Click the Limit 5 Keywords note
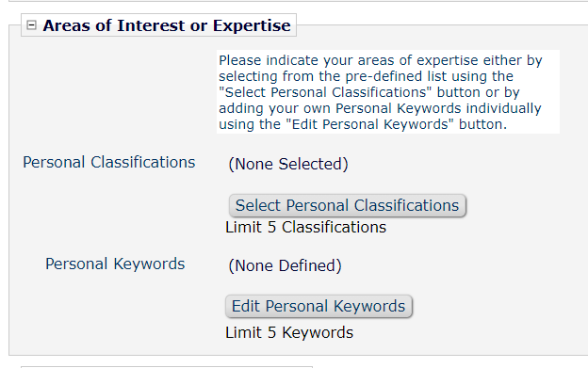Screen dimensions: 588x368 coord(289,332)
